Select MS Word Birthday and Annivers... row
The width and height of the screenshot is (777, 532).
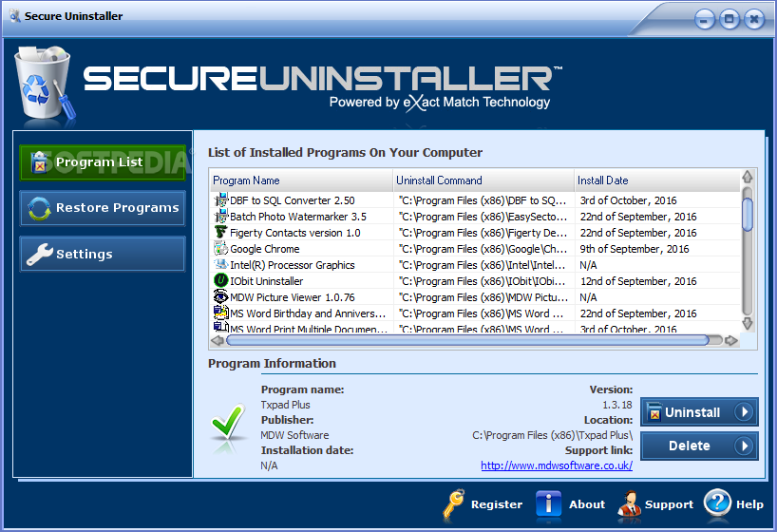[x=476, y=313]
